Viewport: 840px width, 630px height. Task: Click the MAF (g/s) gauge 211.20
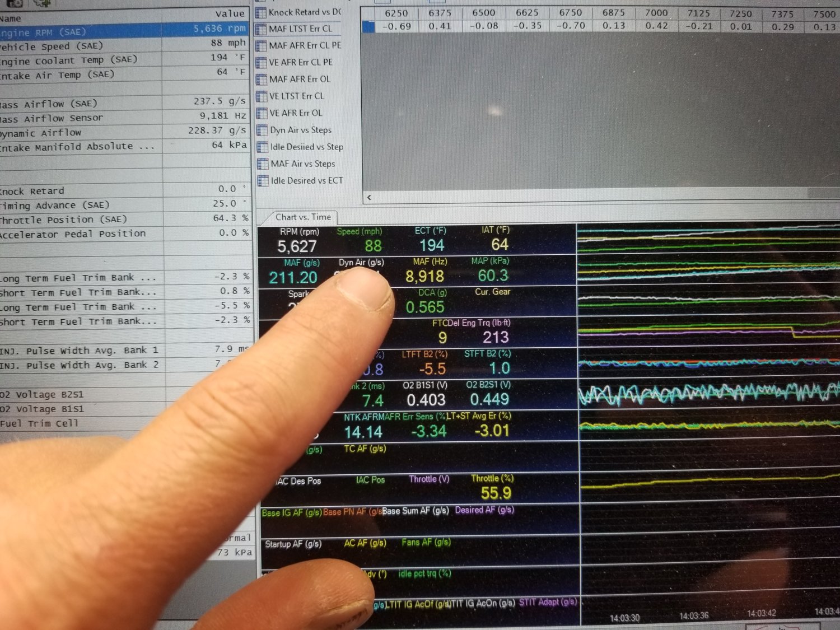coord(295,271)
